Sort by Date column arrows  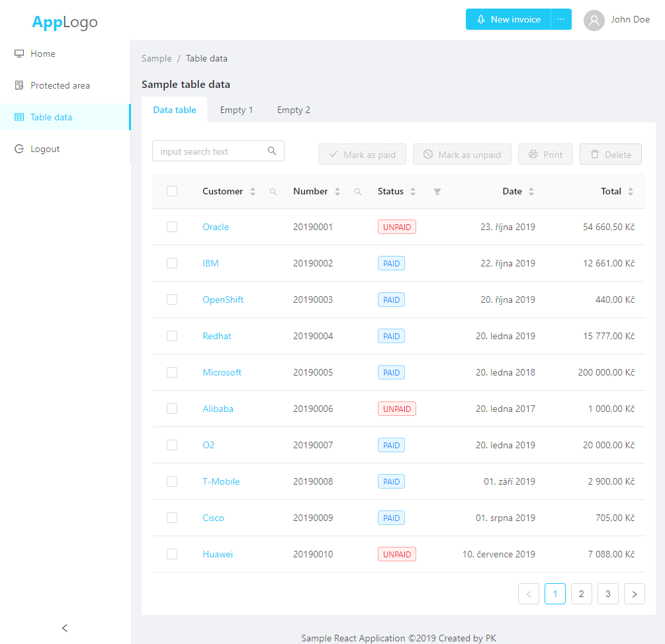(x=531, y=192)
